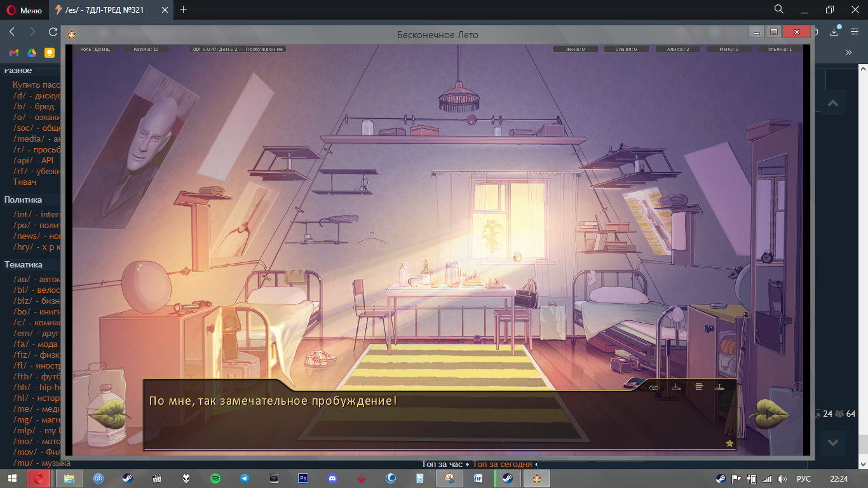Image resolution: width=868 pixels, height=488 pixels.
Task: Open Photoshop from the taskbar
Action: tap(303, 478)
